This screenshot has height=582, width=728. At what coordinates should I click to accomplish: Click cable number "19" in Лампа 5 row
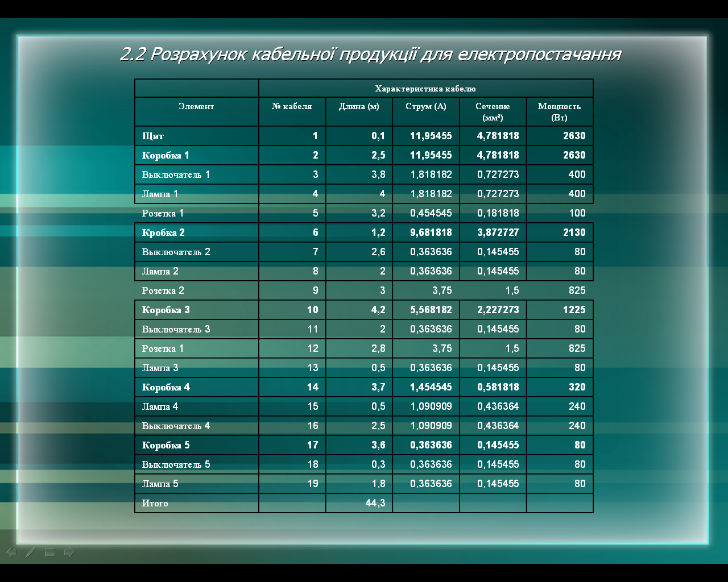click(313, 484)
